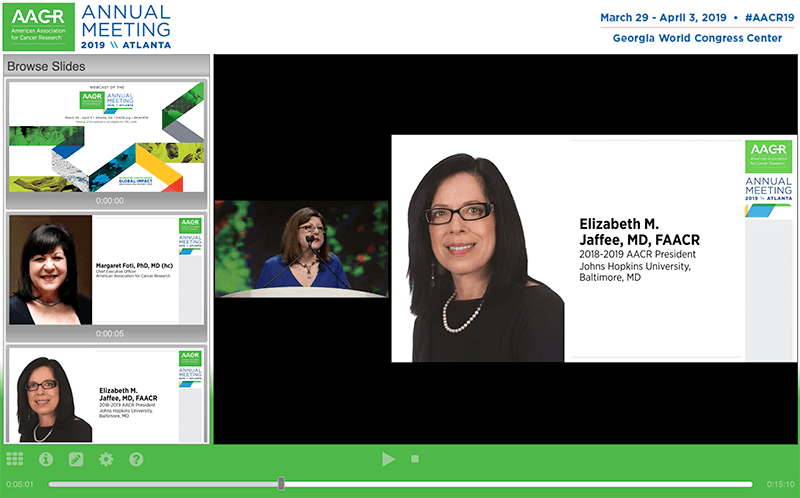The height and width of the screenshot is (498, 800).
Task: Click the help question mark icon
Action: tap(136, 459)
